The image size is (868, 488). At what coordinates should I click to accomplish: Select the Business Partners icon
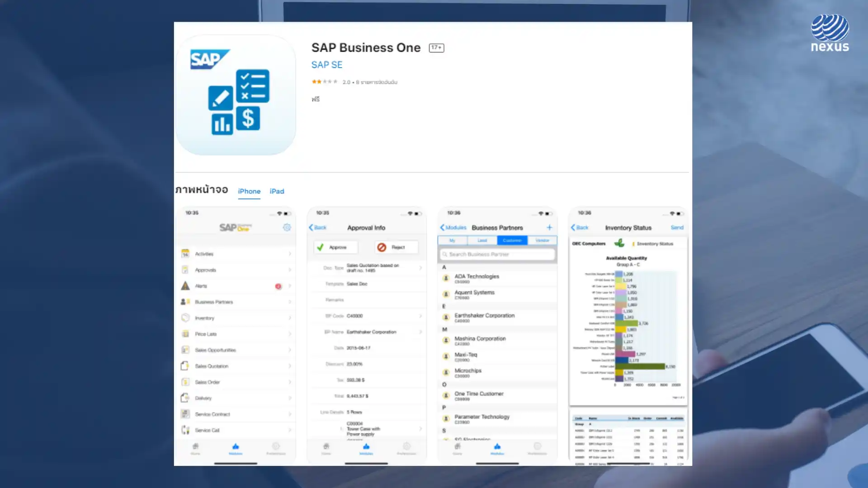185,301
